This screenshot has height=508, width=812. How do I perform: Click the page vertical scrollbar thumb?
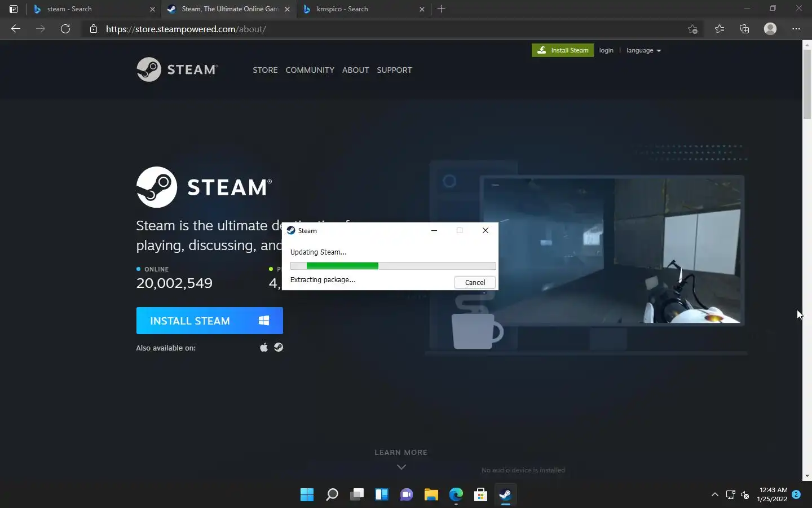807,85
